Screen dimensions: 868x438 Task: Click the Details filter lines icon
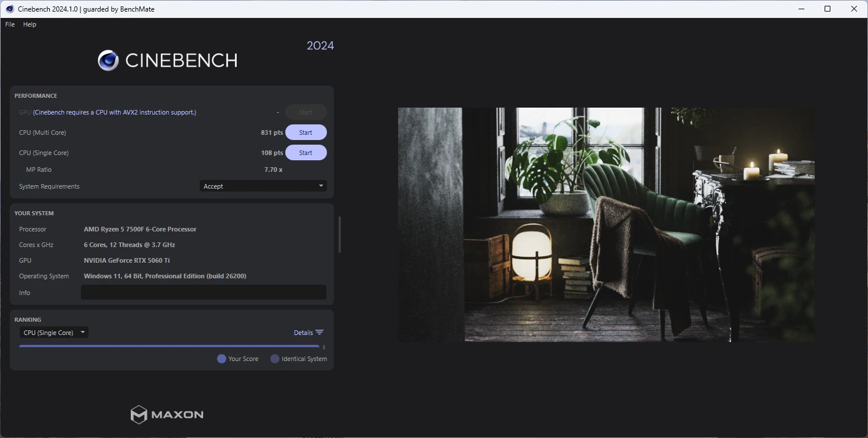point(319,333)
